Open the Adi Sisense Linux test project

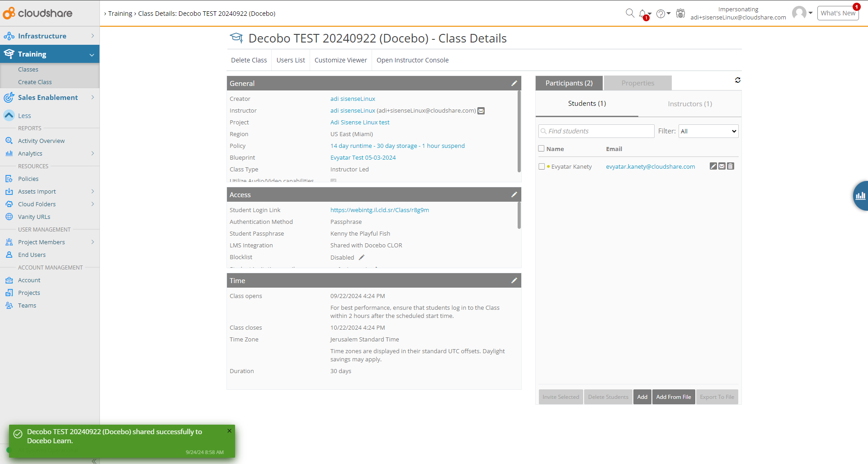(360, 122)
